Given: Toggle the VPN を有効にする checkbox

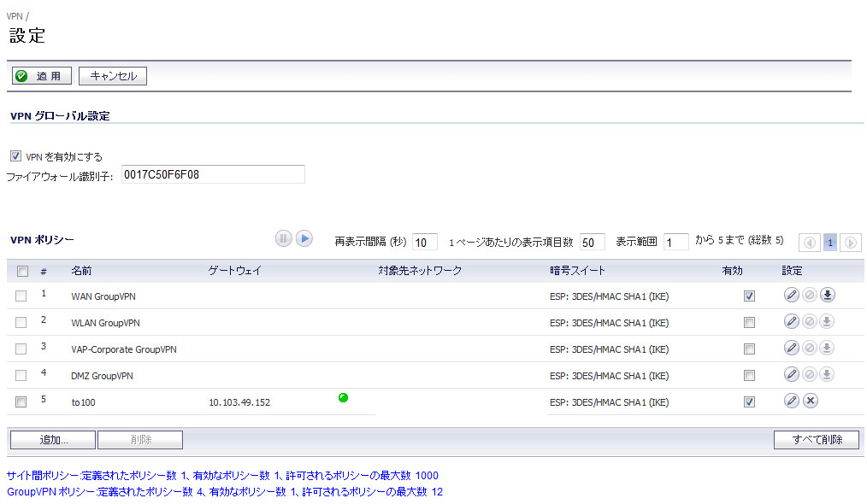Looking at the screenshot, I should (15, 156).
